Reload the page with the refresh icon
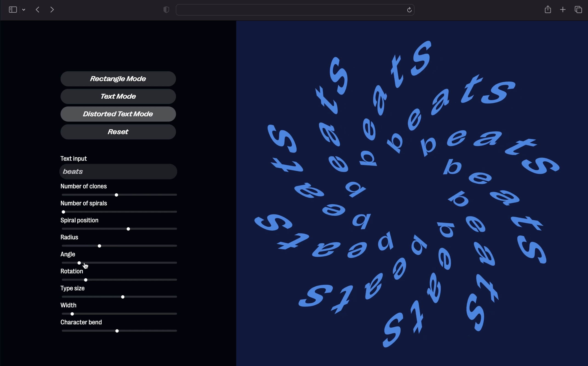The width and height of the screenshot is (588, 366). [x=409, y=10]
